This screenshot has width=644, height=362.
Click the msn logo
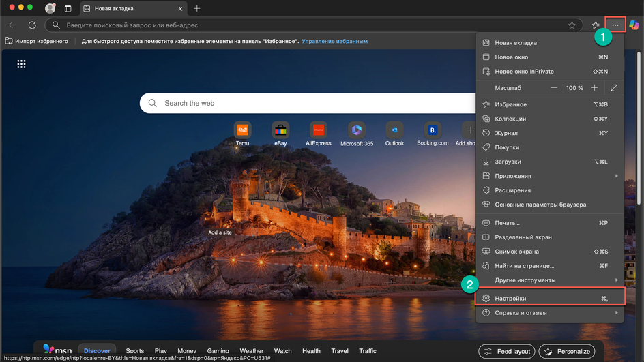[x=57, y=350]
